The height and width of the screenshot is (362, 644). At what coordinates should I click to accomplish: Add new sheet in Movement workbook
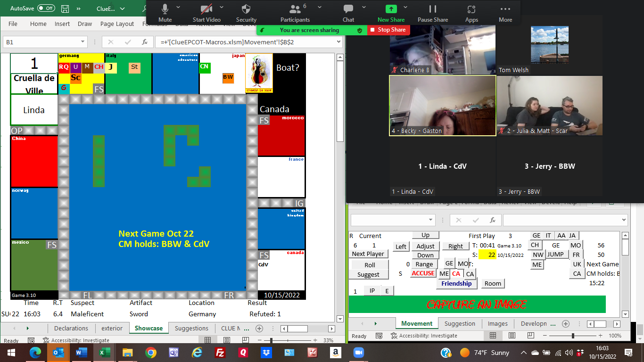point(566,323)
